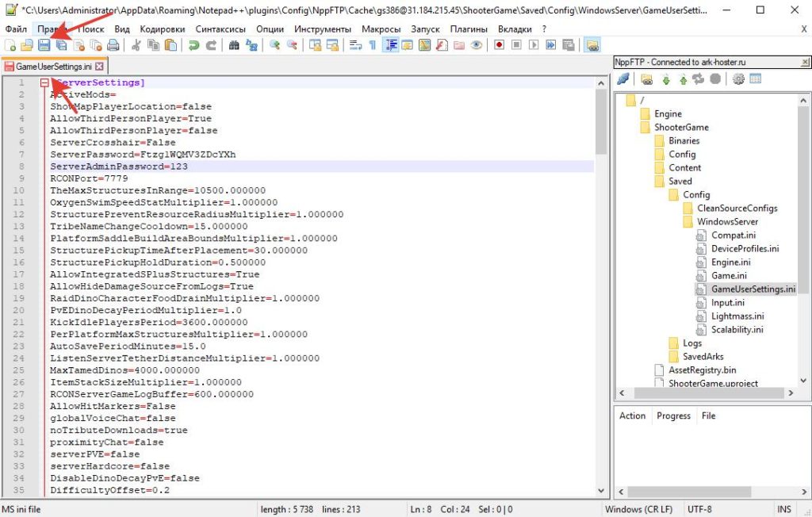812x517 pixels.
Task: Click the Close All documents icon
Action: coord(96,45)
